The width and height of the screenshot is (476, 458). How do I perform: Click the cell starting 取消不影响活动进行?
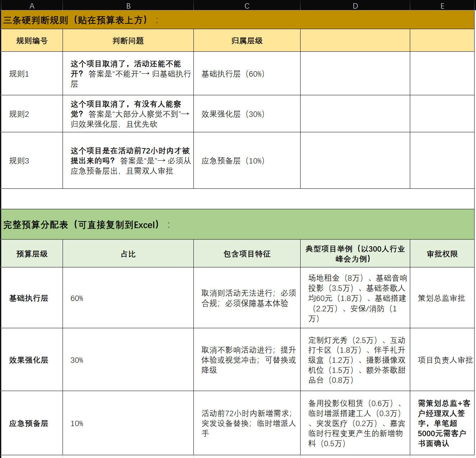[x=247, y=360]
